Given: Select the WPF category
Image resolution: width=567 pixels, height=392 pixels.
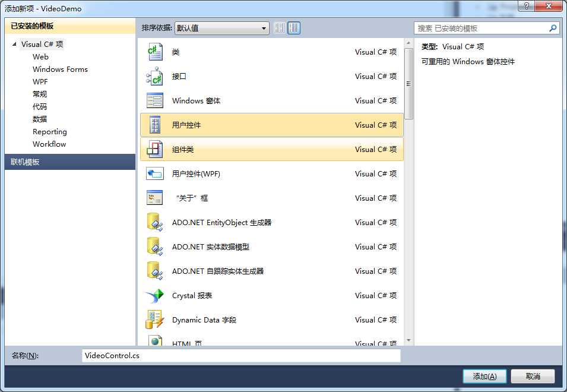Looking at the screenshot, I should (x=40, y=82).
